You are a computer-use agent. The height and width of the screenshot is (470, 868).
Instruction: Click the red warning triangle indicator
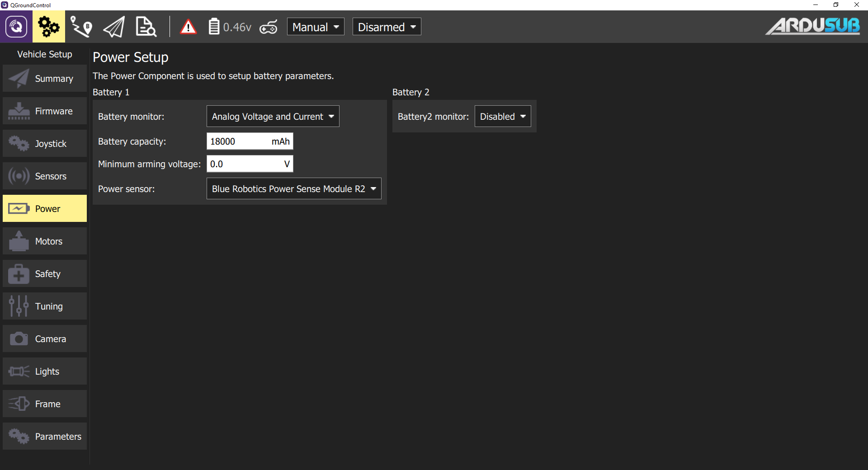(188, 27)
